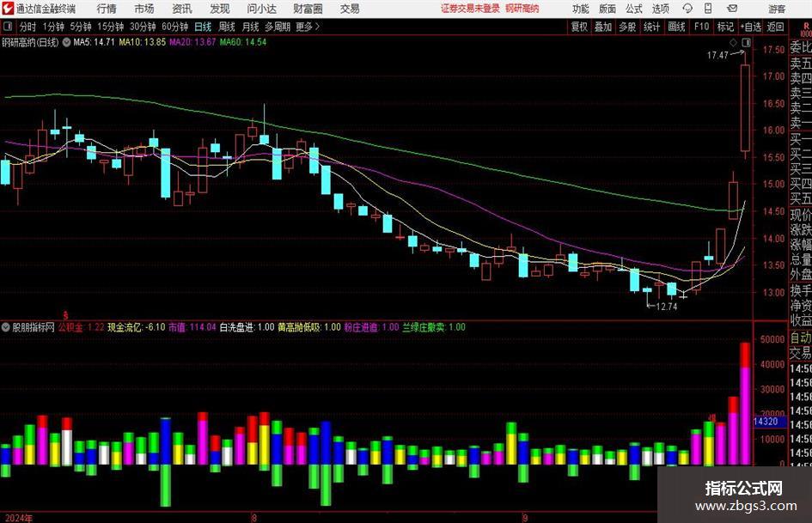Image resolution: width=812 pixels, height=523 pixels.
Task: Open the 交易 menu
Action: 350,9
